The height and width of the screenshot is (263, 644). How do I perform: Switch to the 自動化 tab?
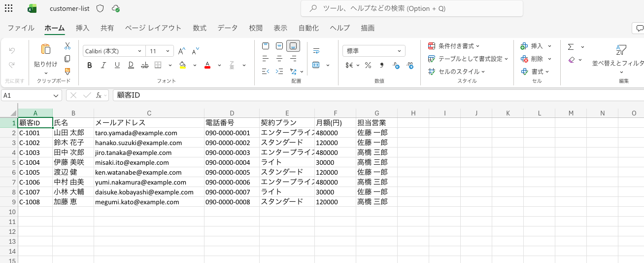coord(308,28)
